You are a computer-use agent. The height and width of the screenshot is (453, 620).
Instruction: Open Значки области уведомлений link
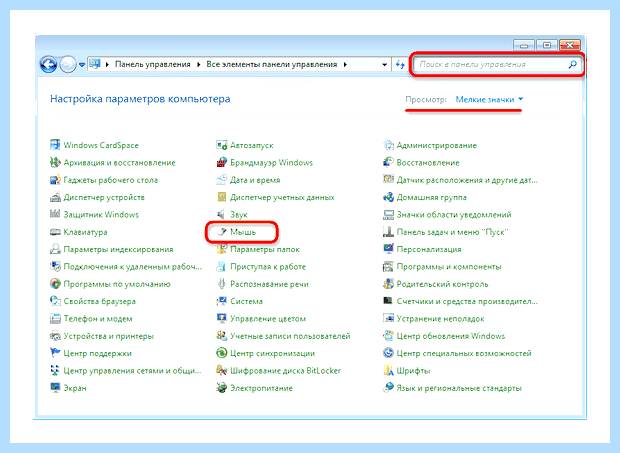(454, 215)
